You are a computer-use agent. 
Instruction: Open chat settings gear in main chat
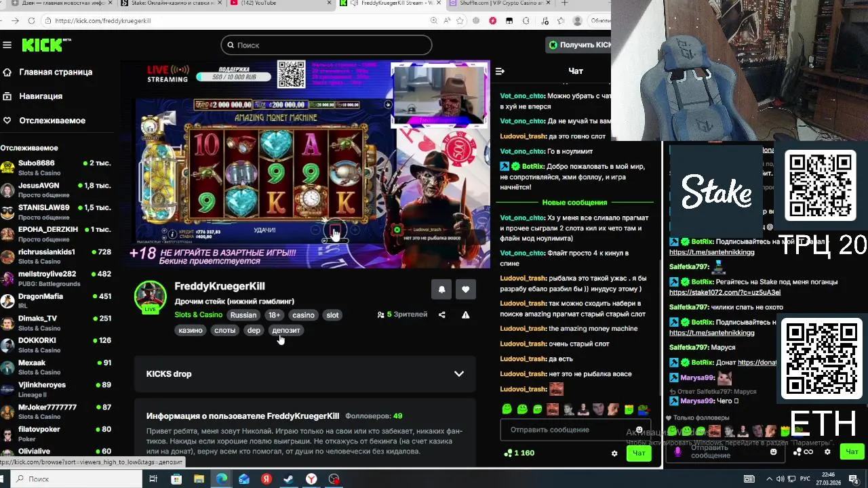point(614,453)
